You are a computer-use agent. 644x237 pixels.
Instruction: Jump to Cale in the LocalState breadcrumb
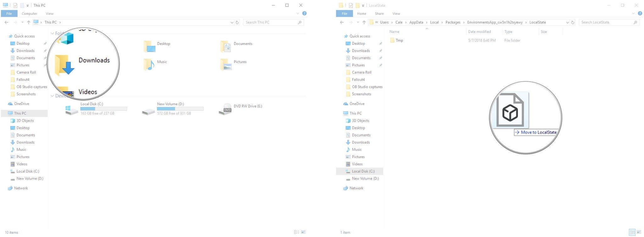click(399, 22)
